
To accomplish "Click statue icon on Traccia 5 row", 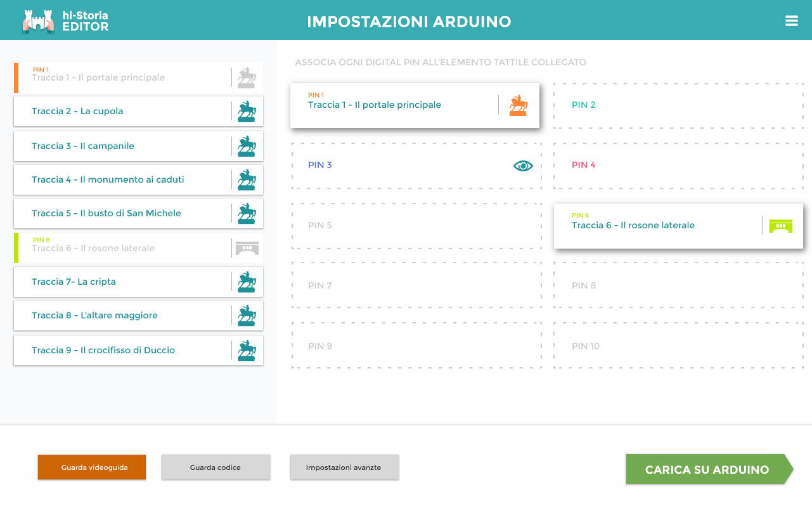I will [247, 213].
